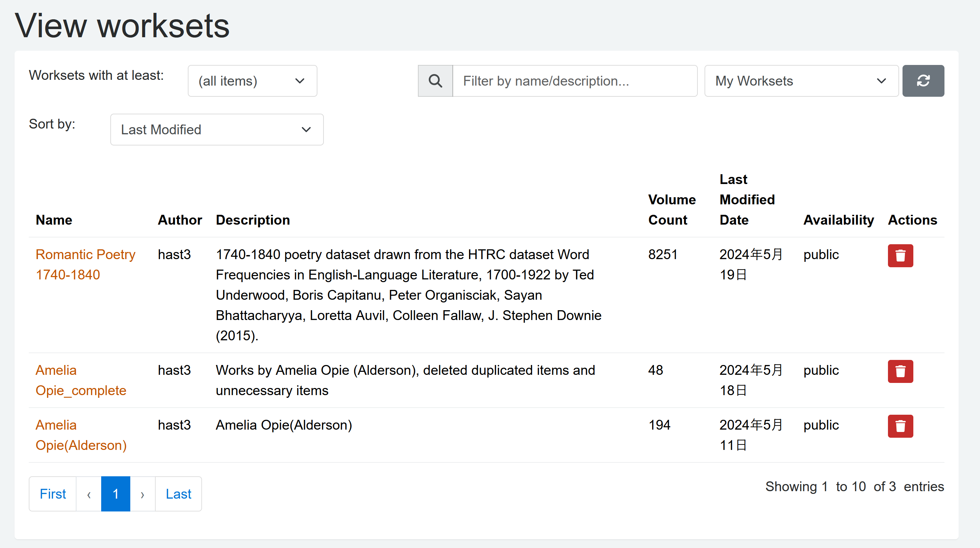
Task: Open the "(all items)" dropdown
Action: point(252,81)
